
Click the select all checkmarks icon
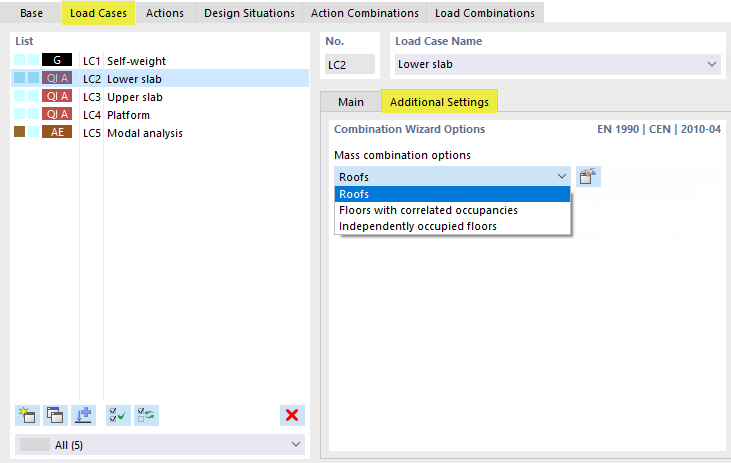pyautogui.click(x=118, y=415)
